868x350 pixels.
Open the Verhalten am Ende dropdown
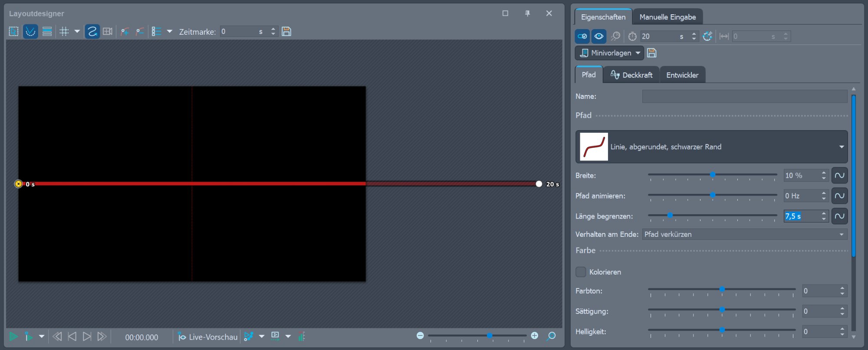[x=744, y=234]
